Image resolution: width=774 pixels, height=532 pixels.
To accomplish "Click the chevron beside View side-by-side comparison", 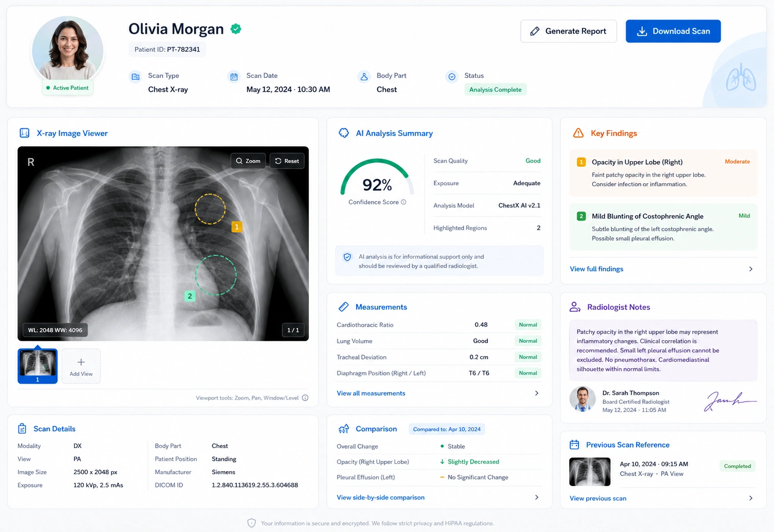I will point(536,497).
